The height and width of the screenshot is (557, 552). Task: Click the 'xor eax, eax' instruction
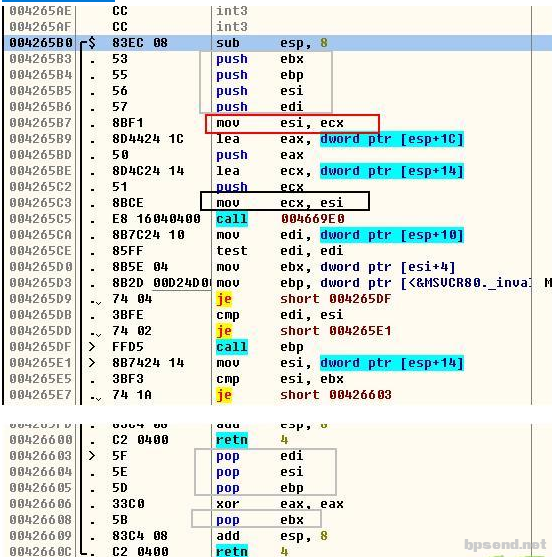280,504
